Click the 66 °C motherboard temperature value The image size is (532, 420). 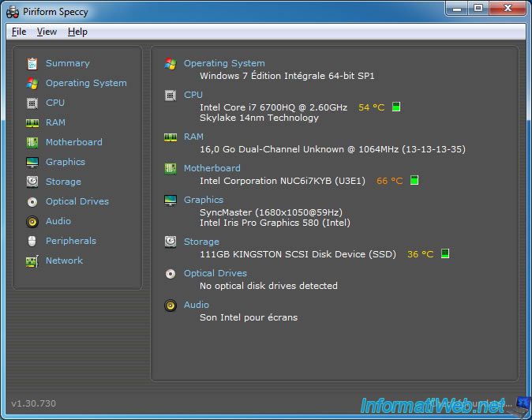[x=390, y=181]
